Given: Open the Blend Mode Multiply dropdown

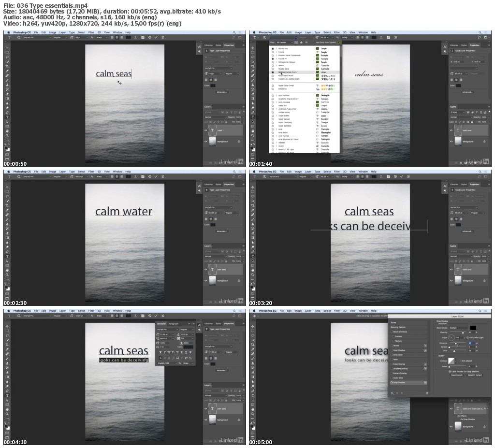Looking at the screenshot, I should pos(459,328).
